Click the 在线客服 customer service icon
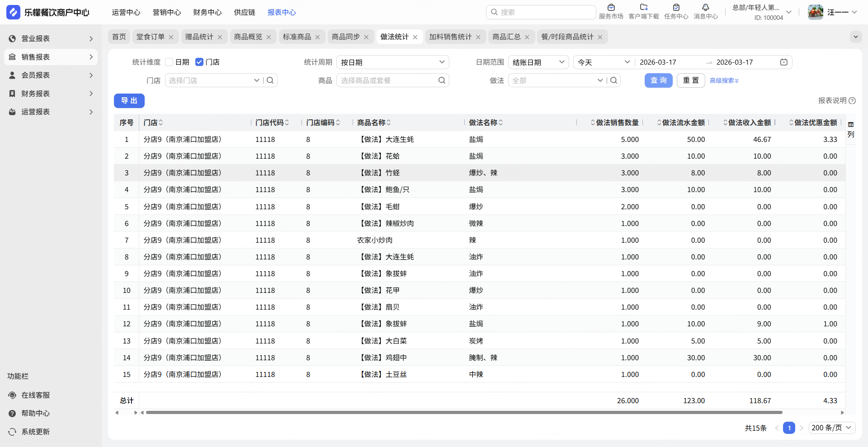The height and width of the screenshot is (447, 868). coord(12,395)
